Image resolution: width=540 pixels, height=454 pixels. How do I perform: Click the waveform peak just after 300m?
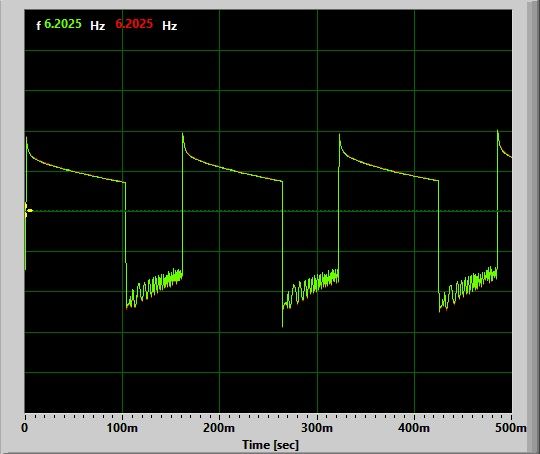pos(340,135)
